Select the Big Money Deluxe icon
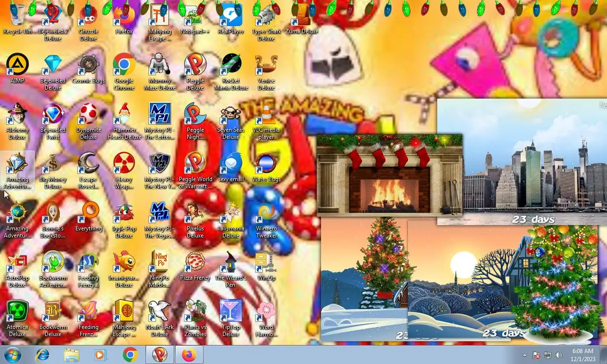This screenshot has width=607, height=364. [x=53, y=171]
